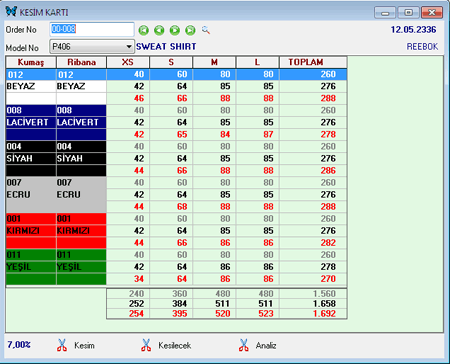Click red total 282 for KIRMIZI

click(x=328, y=243)
